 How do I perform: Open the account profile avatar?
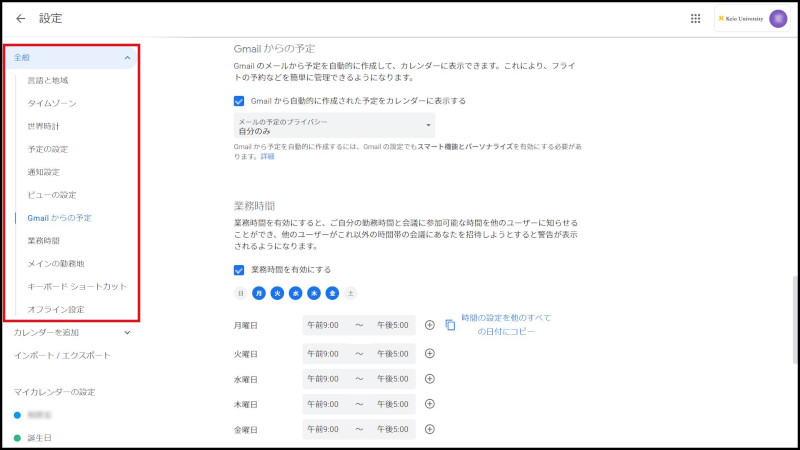pyautogui.click(x=778, y=18)
